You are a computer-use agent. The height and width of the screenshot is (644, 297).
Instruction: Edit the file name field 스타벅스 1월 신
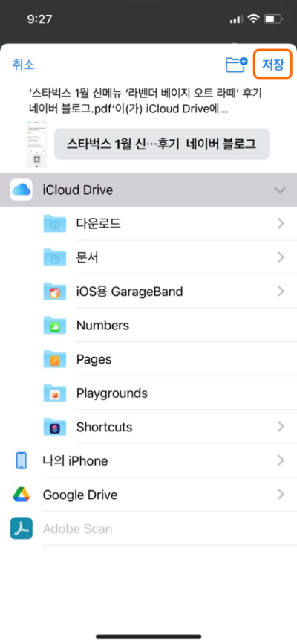(x=162, y=144)
